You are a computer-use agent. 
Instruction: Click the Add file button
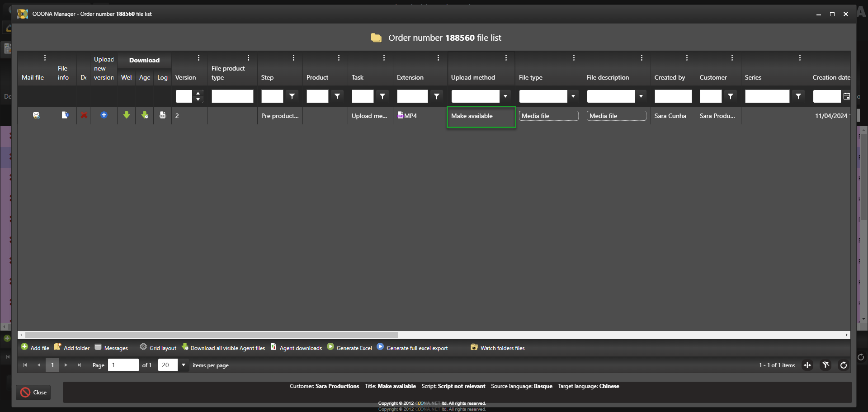click(x=35, y=348)
